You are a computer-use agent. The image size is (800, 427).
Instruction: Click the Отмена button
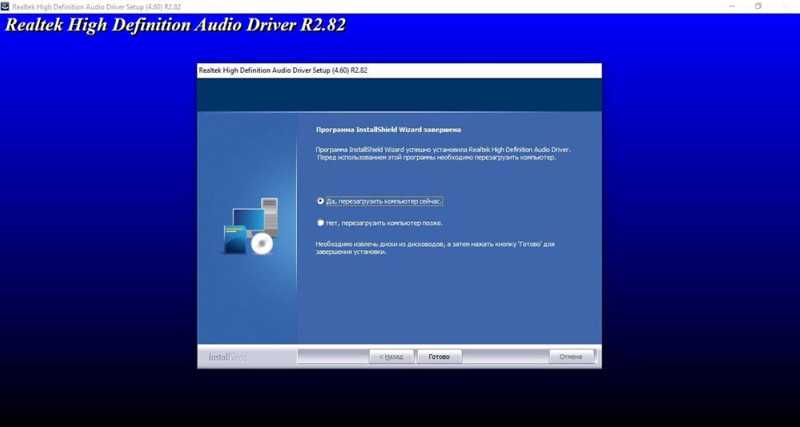(571, 357)
